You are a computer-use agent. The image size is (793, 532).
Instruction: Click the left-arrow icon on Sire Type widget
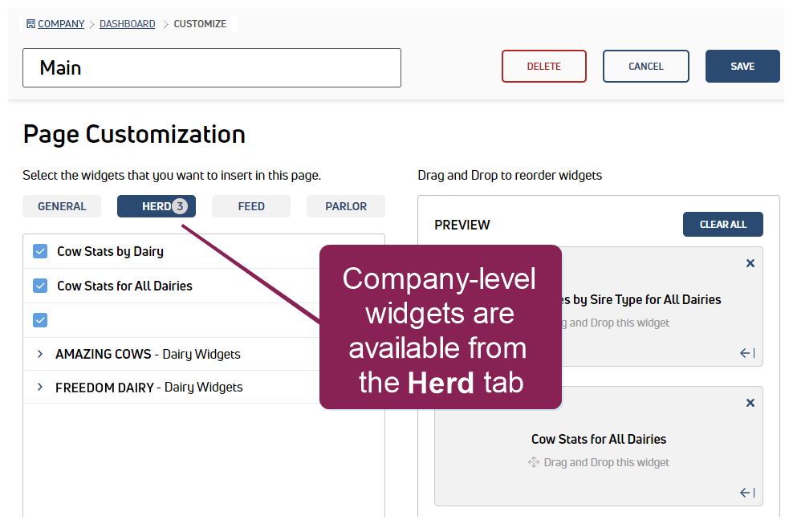[746, 353]
